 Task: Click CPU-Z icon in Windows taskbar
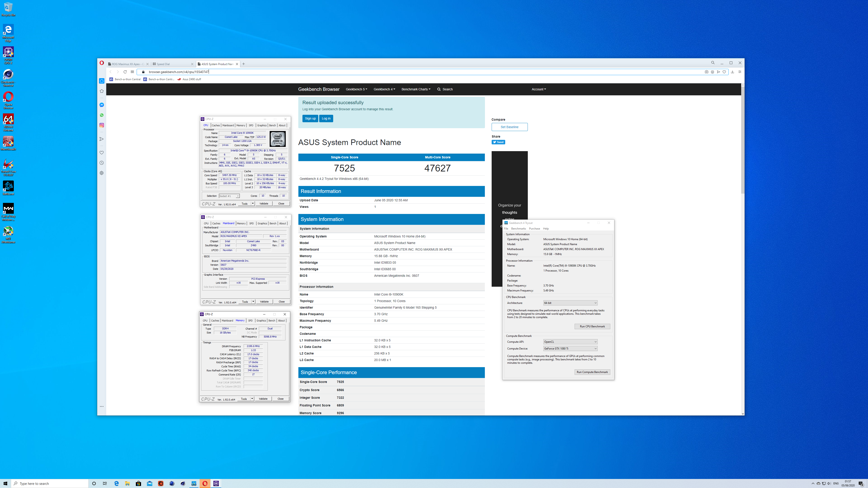click(x=216, y=483)
